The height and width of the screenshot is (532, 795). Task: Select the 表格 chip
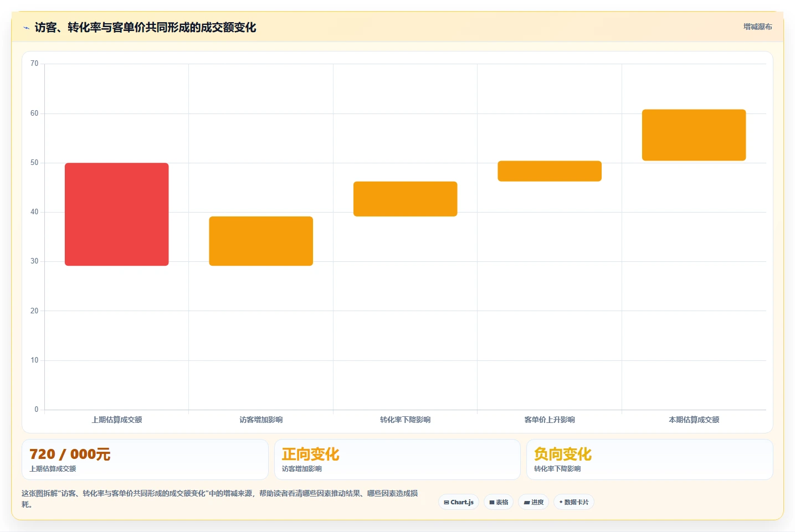(x=499, y=502)
